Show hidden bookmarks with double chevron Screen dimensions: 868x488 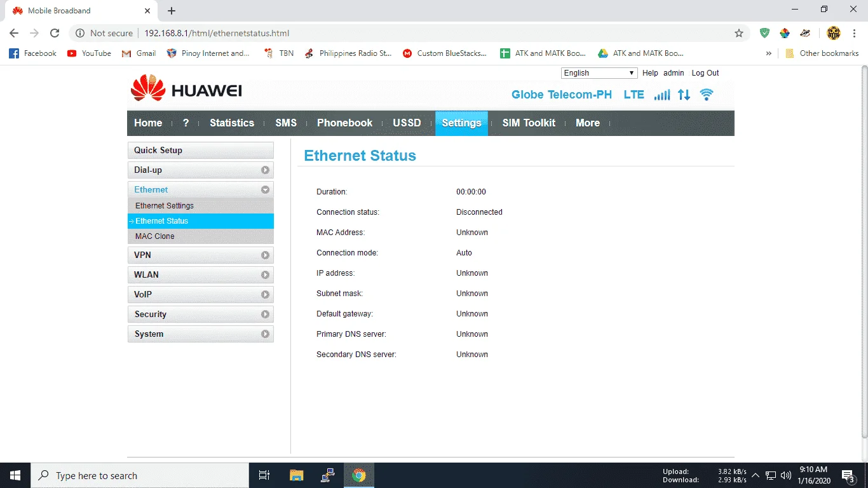point(769,53)
